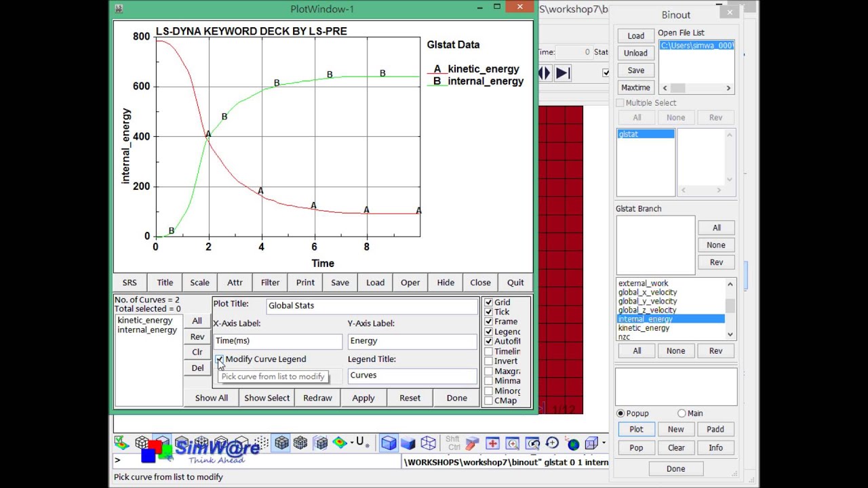
Task: Select the Main radio button in Binout
Action: [682, 413]
